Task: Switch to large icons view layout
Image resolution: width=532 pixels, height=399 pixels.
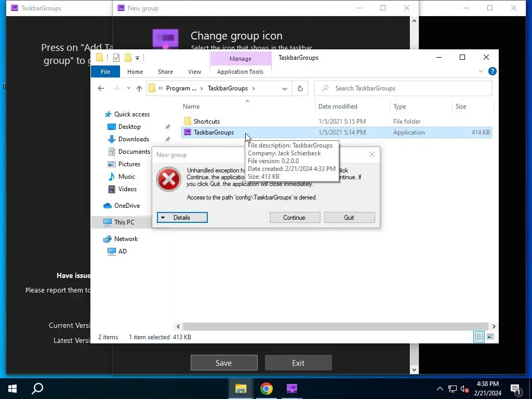Action: tap(490, 337)
